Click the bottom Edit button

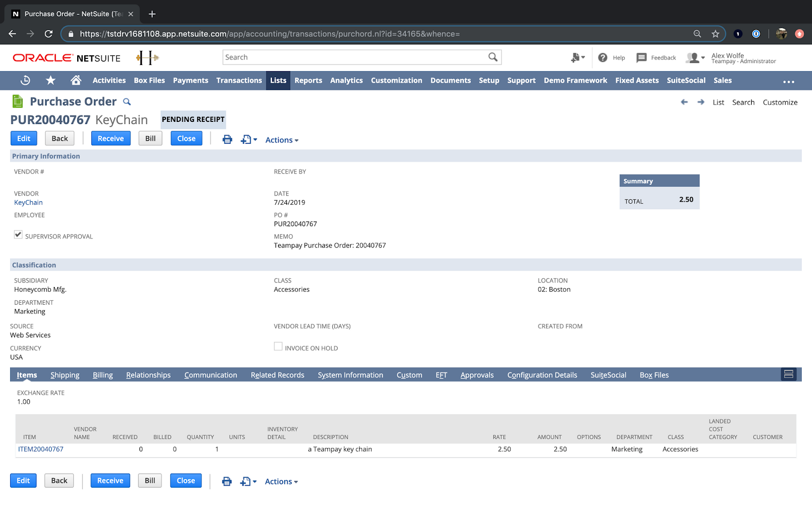[x=23, y=481]
